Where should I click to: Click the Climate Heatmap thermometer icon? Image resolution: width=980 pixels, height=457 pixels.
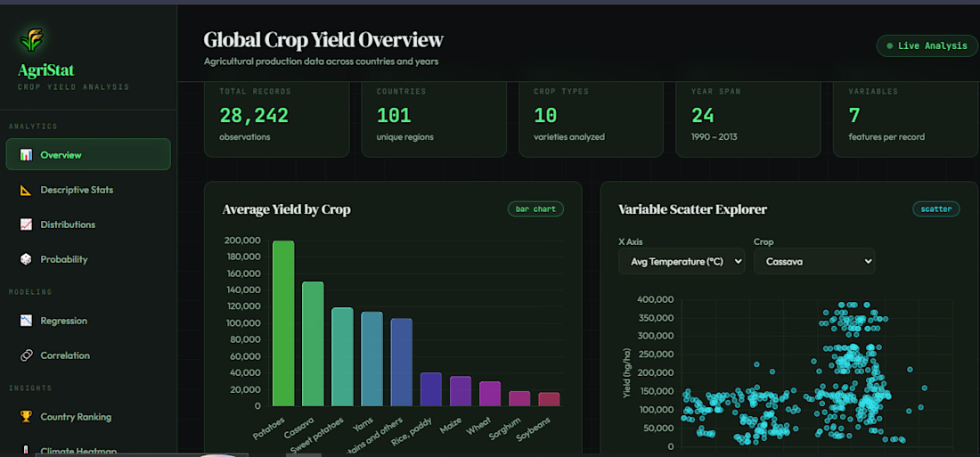coord(26,450)
